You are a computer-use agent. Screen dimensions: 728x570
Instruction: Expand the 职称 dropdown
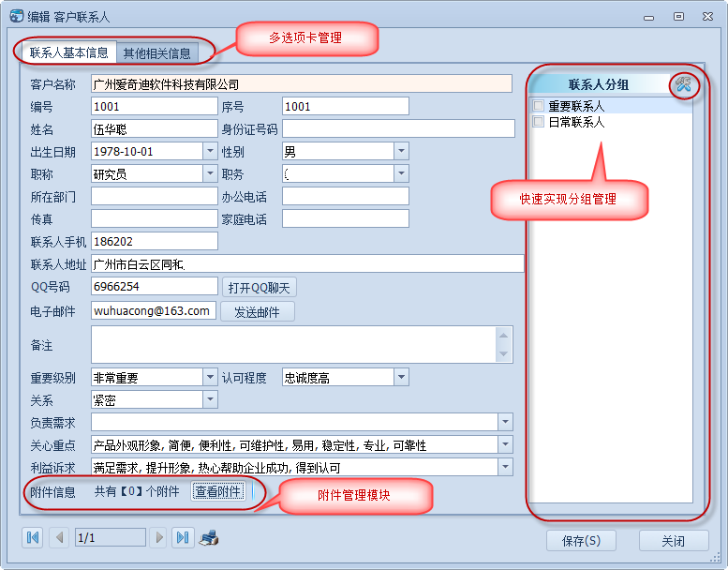click(210, 173)
